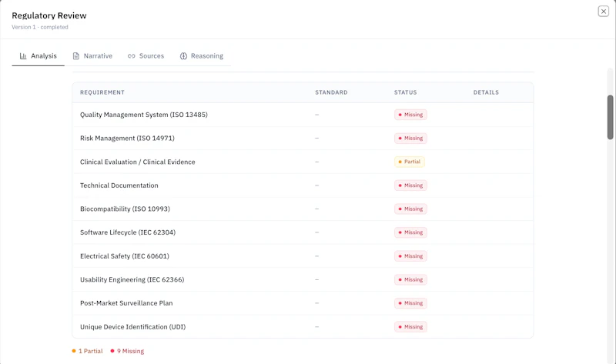Click Missing badge for Software Lifecycle

tap(410, 232)
